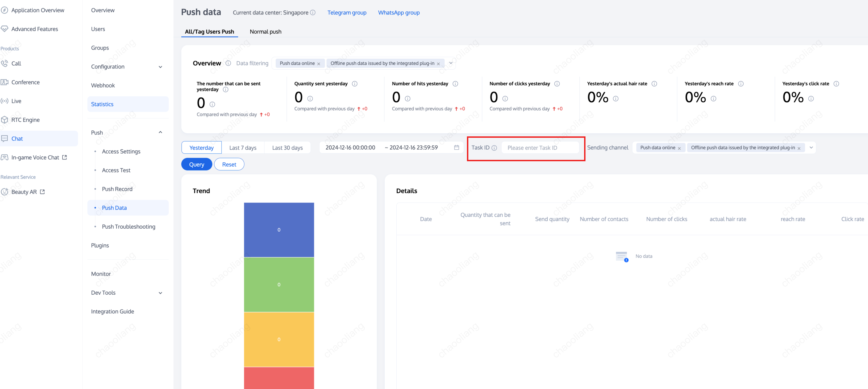Viewport: 868px width, 389px height.
Task: Click info icon beside Quantity sent yesterday
Action: coord(354,84)
